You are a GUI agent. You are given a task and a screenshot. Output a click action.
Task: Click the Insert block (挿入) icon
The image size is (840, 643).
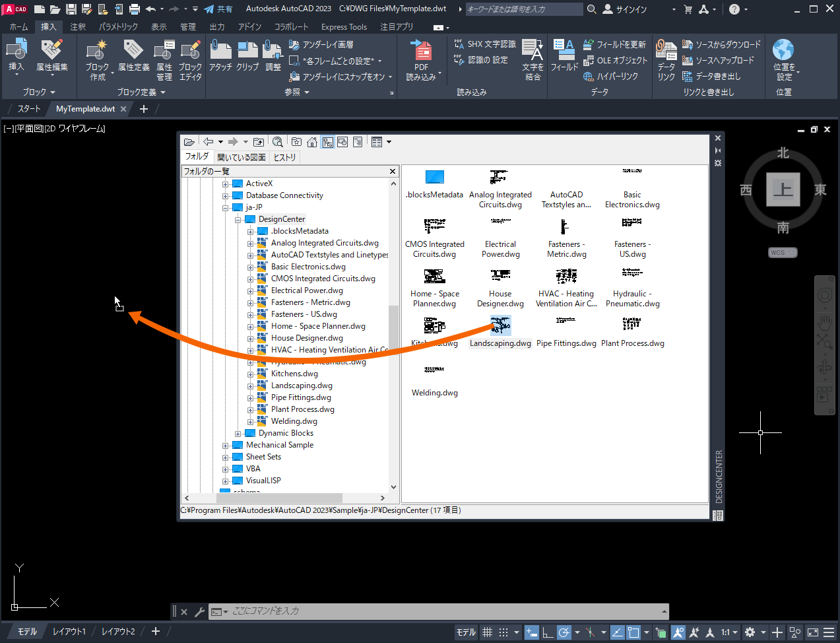point(16,51)
